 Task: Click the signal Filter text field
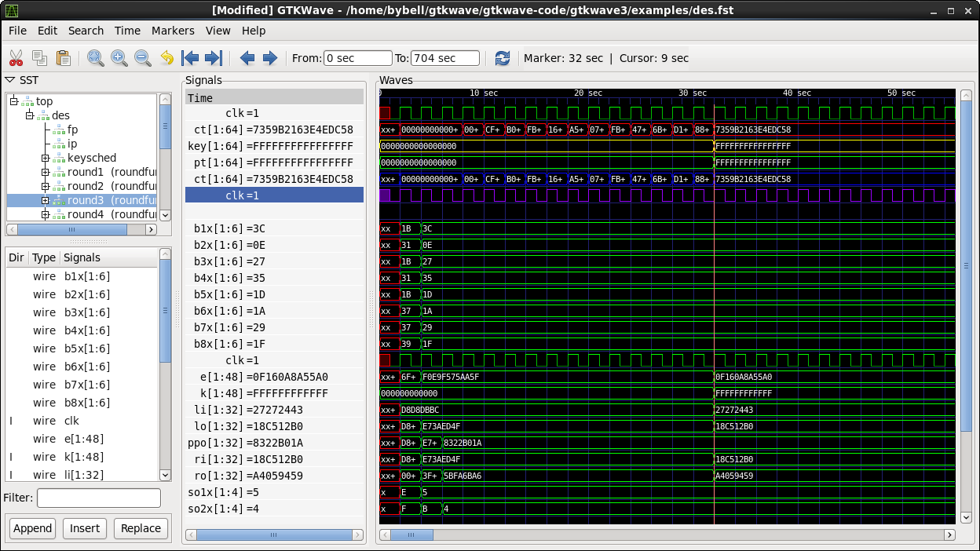point(98,498)
